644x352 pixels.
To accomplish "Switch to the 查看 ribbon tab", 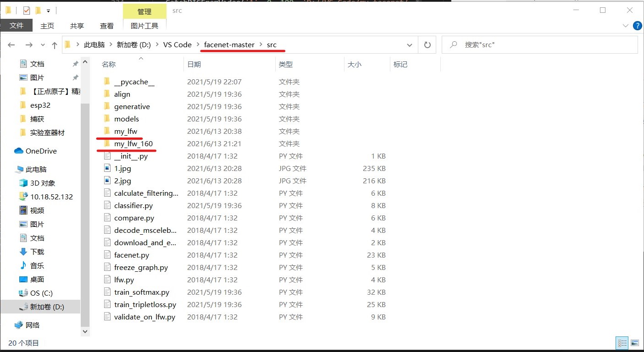I will [x=107, y=26].
